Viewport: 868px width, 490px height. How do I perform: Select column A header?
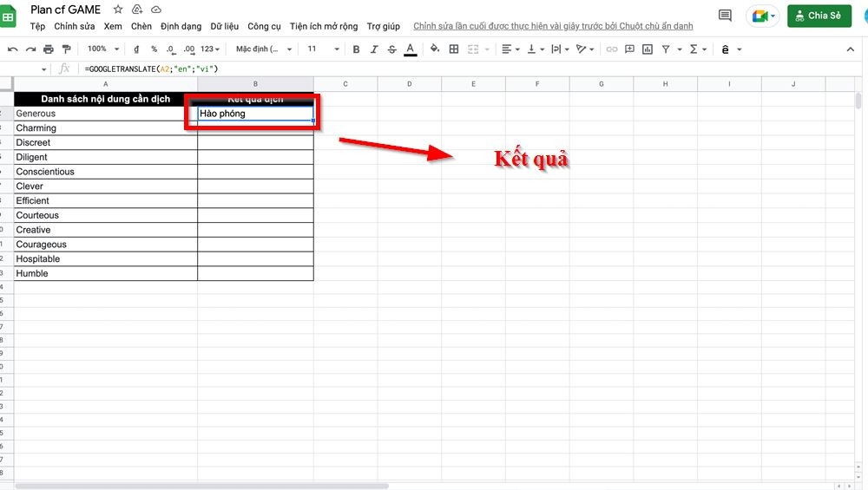click(x=105, y=84)
